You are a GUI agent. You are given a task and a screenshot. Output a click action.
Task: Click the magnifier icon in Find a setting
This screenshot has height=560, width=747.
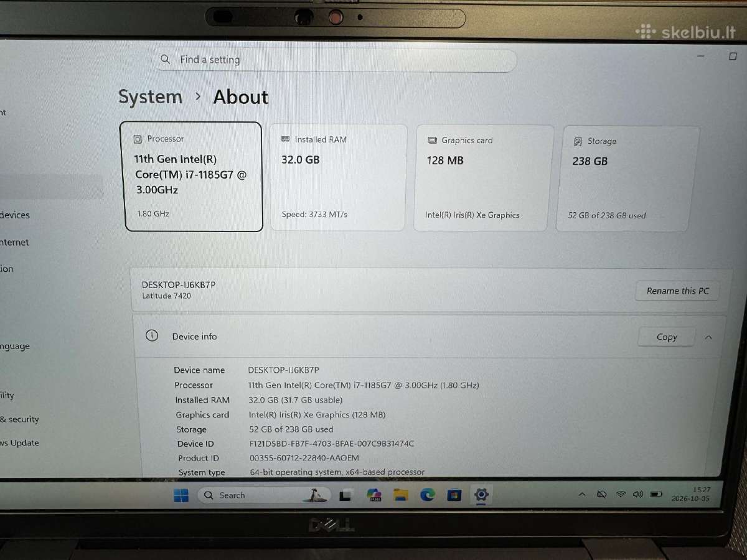tap(165, 59)
